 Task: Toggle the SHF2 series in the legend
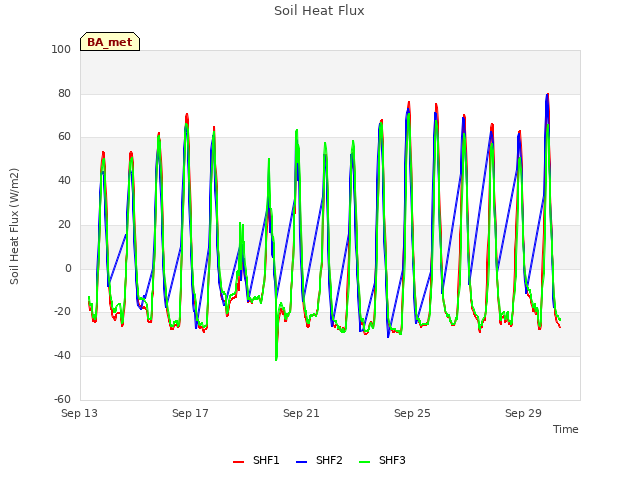click(319, 460)
